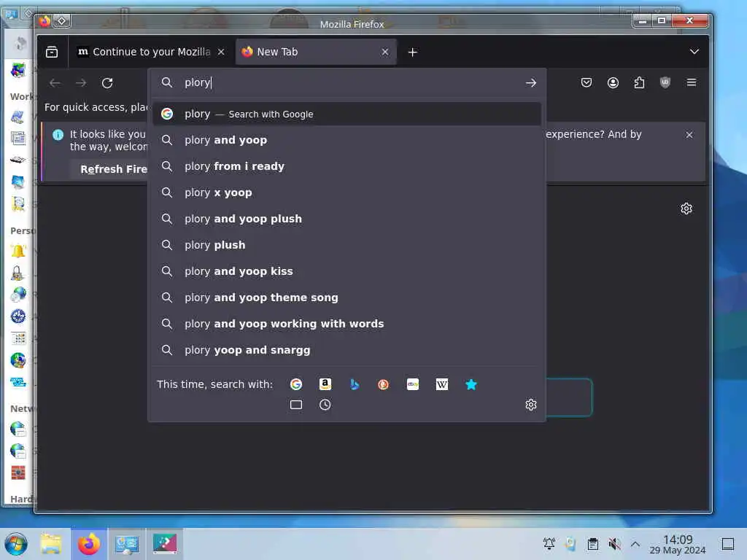Image resolution: width=747 pixels, height=560 pixels.
Task: Go back one page
Action: [55, 83]
